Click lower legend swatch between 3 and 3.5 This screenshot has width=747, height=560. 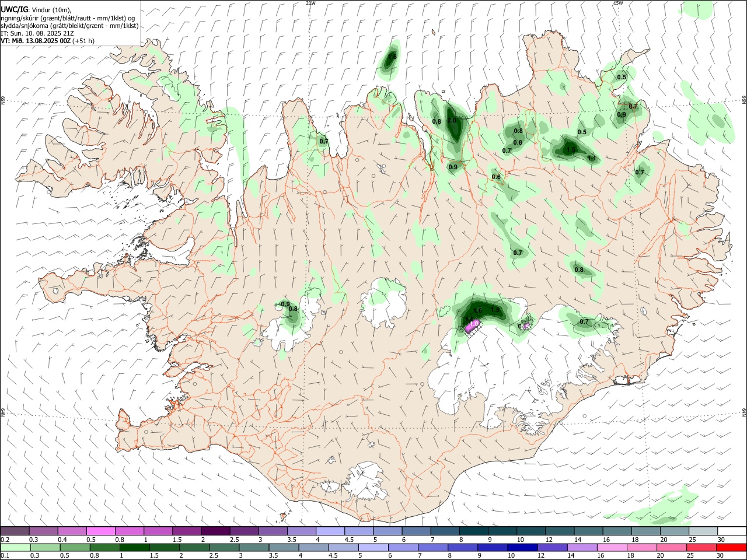tap(254, 548)
